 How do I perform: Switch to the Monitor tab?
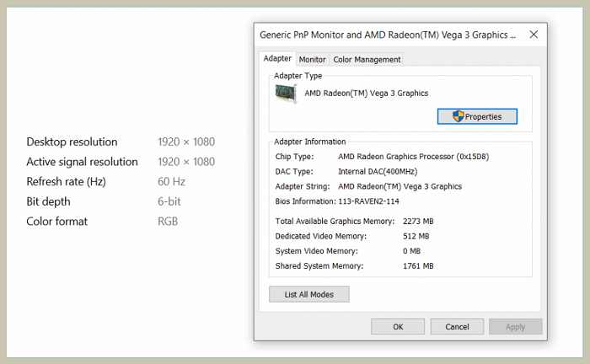313,60
